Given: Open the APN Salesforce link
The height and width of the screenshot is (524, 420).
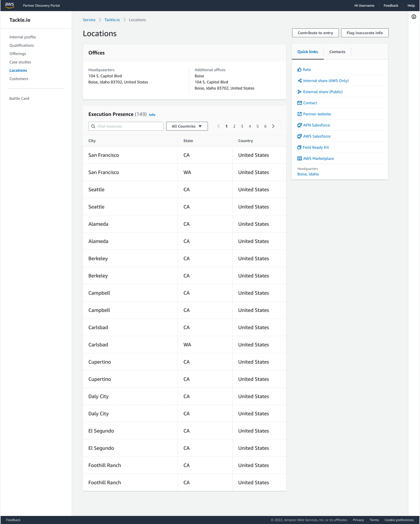Looking at the screenshot, I should click(317, 125).
